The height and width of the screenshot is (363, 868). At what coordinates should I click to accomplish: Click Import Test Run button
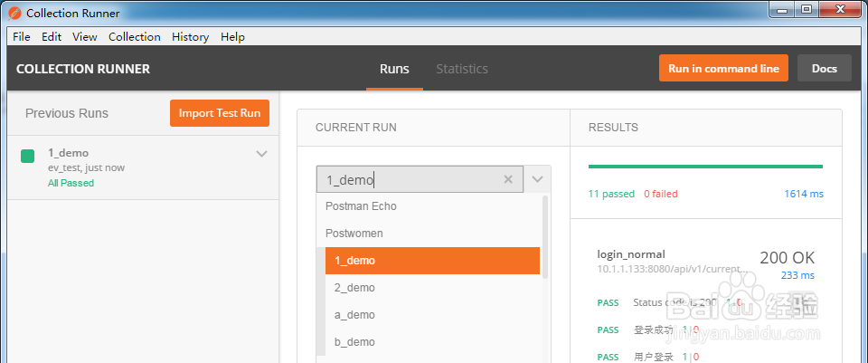pos(220,113)
